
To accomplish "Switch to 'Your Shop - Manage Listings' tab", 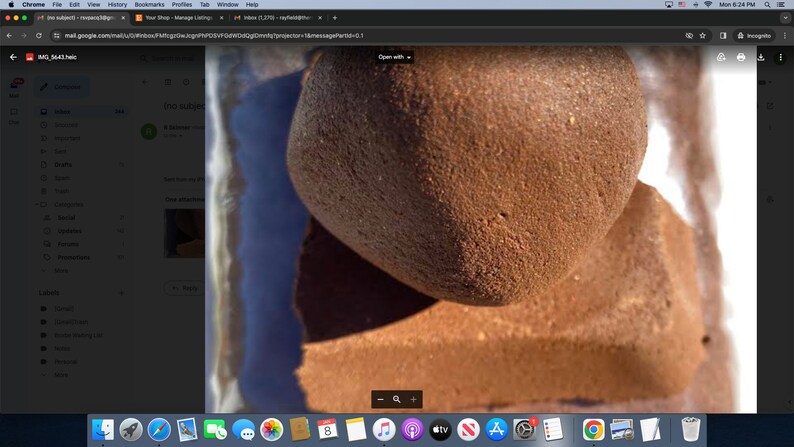I will pyautogui.click(x=179, y=18).
